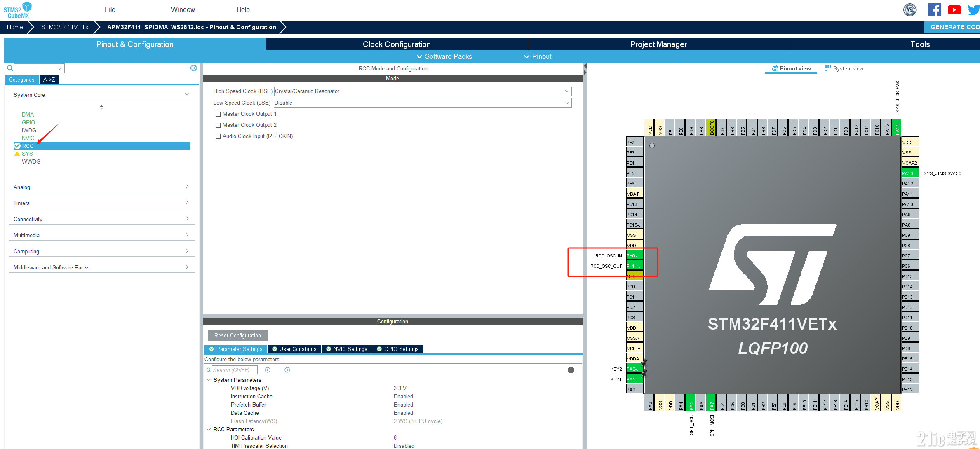Open High Speed Clock HSE dropdown

coord(423,91)
